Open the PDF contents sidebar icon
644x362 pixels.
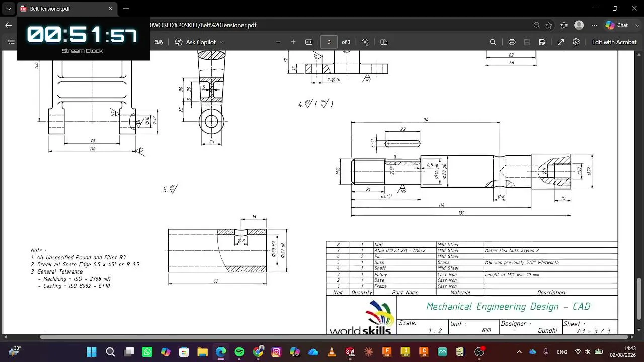pyautogui.click(x=11, y=42)
